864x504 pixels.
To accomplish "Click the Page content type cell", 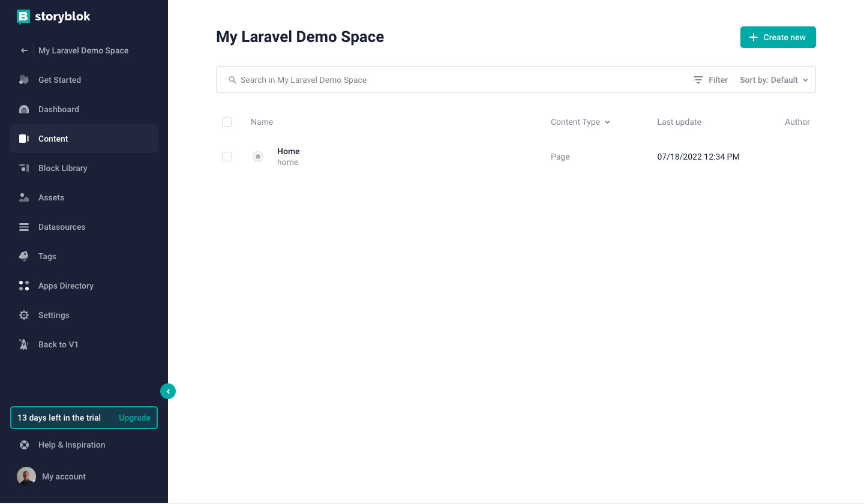I will [x=560, y=157].
